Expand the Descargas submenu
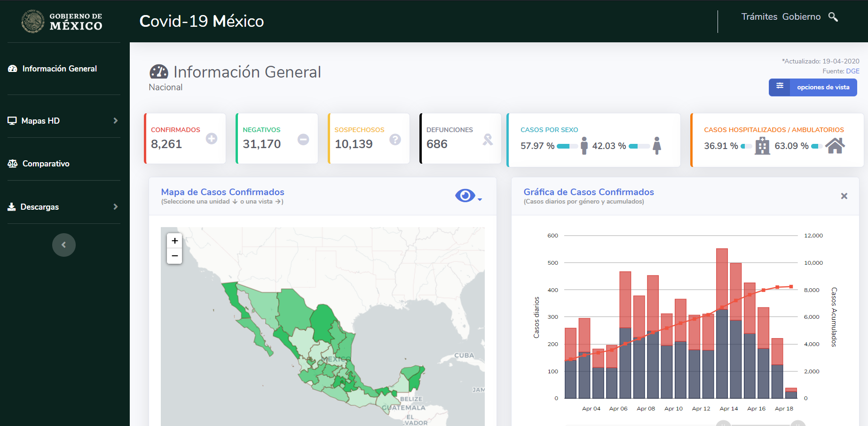 pyautogui.click(x=115, y=207)
